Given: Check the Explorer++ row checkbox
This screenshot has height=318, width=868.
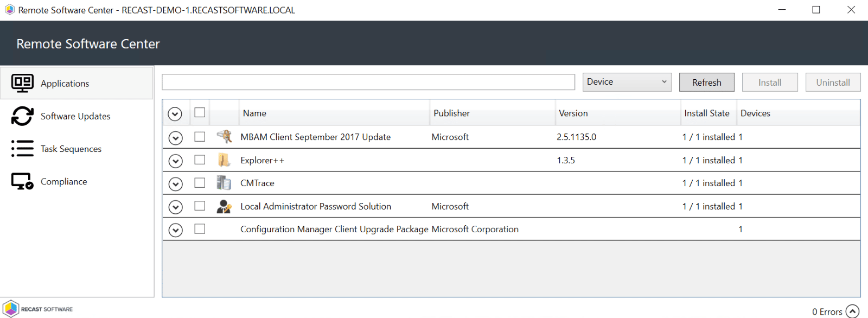Looking at the screenshot, I should [x=200, y=160].
